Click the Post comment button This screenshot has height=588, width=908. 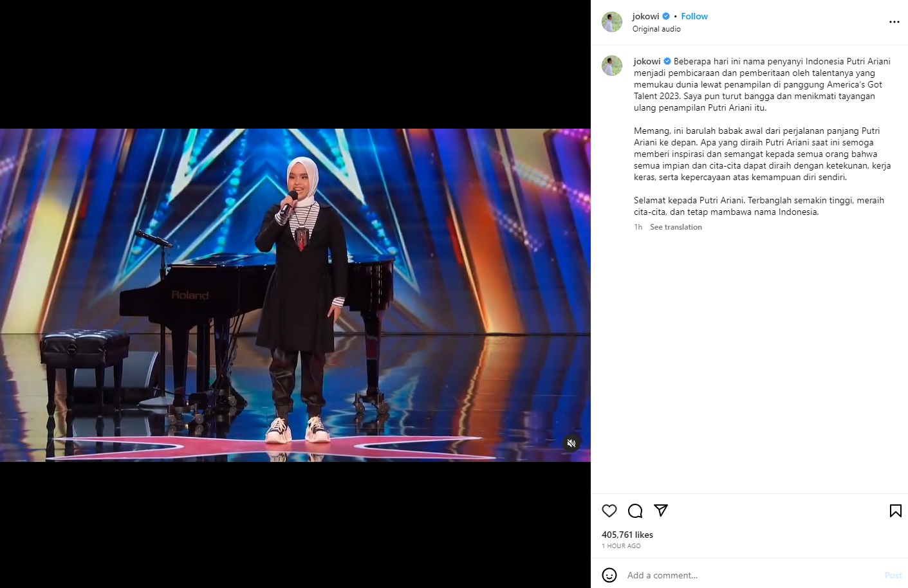(893, 575)
